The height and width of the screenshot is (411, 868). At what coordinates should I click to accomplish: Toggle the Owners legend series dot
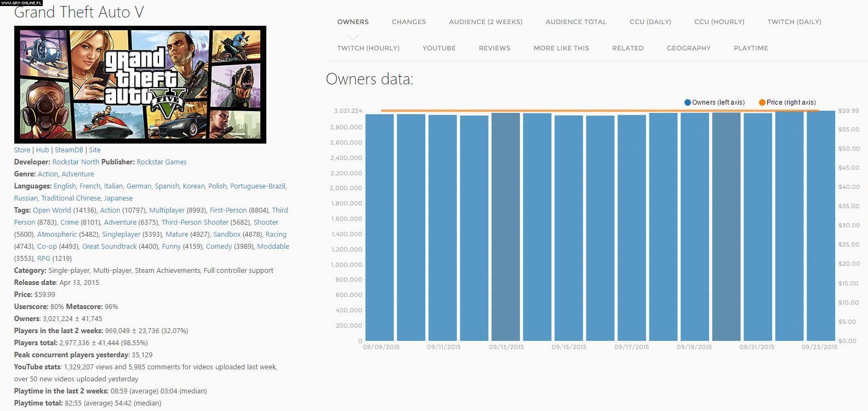688,102
